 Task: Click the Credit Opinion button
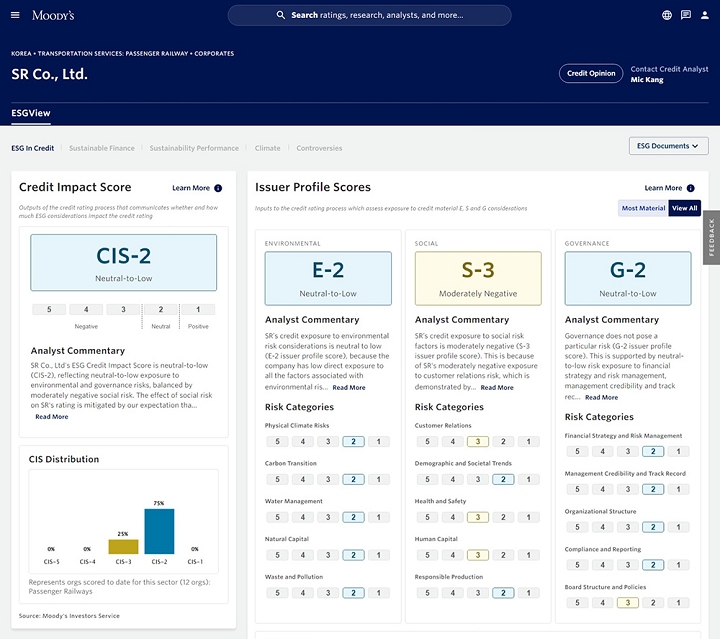[591, 73]
